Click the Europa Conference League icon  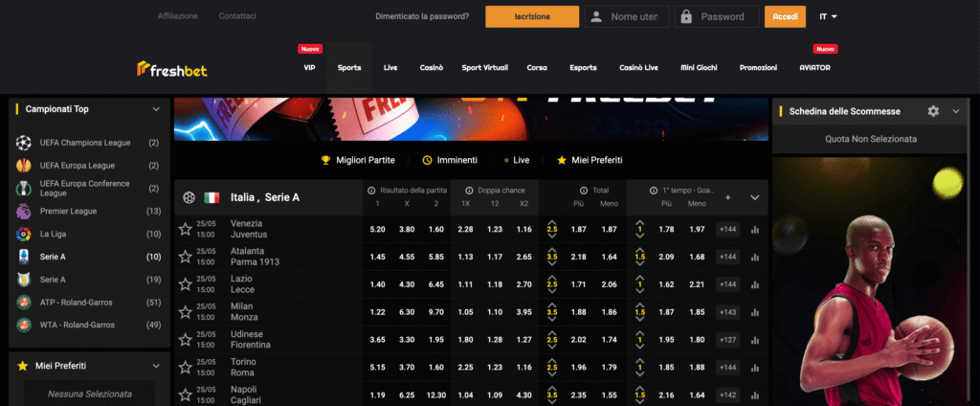click(24, 189)
